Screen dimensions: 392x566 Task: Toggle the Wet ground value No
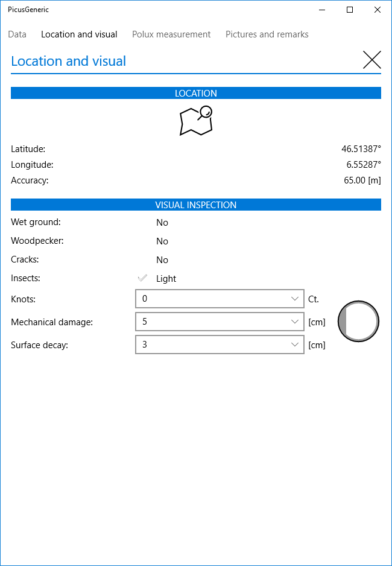(x=162, y=222)
